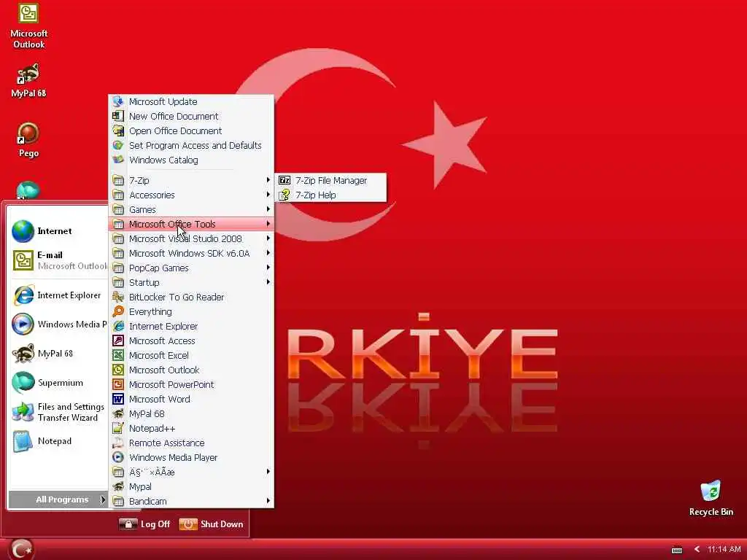Image resolution: width=747 pixels, height=560 pixels.
Task: Expand hidden tray icons with the arrow
Action: click(697, 549)
